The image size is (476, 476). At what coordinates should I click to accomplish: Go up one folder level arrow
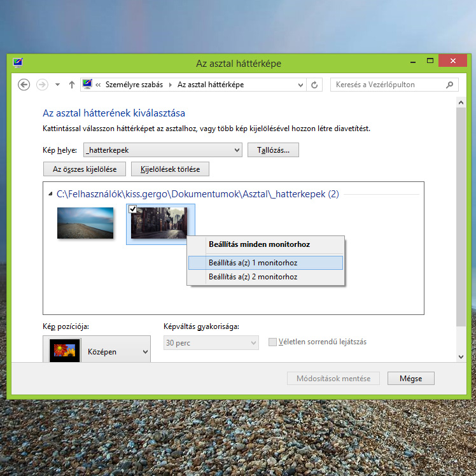(x=71, y=85)
